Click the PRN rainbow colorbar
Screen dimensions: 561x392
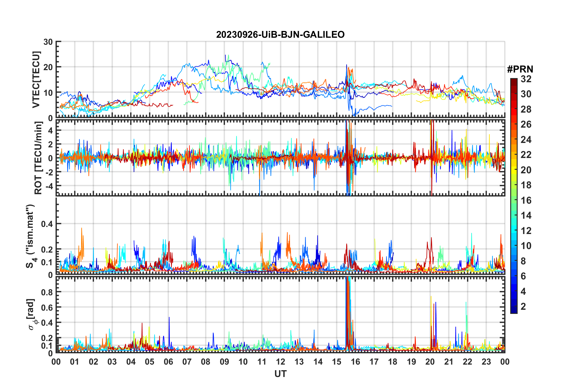coord(514,196)
